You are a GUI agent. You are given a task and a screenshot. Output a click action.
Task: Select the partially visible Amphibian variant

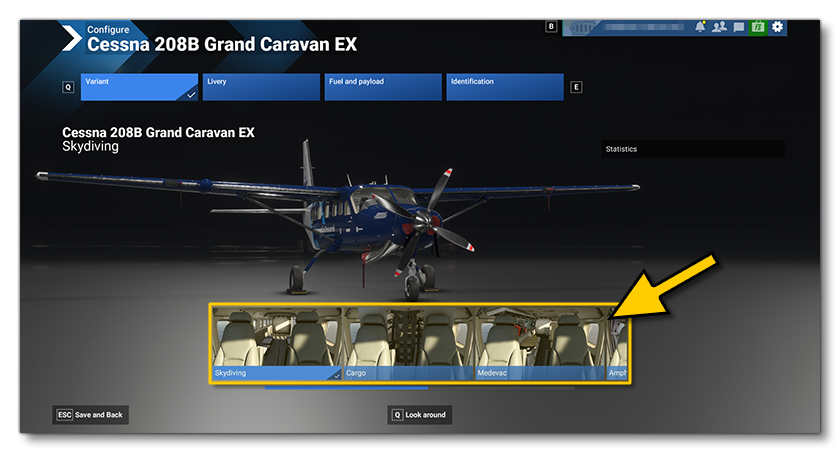pyautogui.click(x=617, y=343)
